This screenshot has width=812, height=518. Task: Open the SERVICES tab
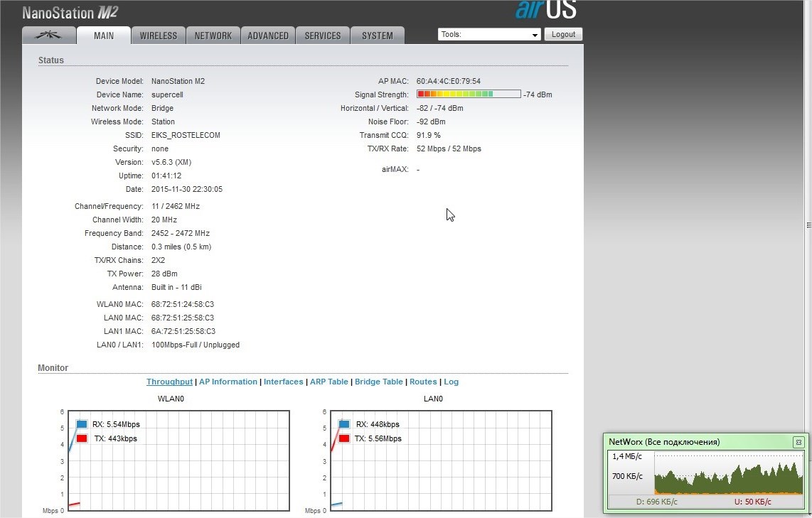pos(323,36)
